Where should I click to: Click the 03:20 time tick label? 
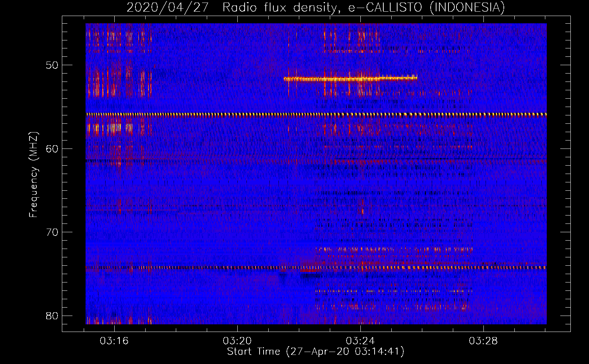237,341
